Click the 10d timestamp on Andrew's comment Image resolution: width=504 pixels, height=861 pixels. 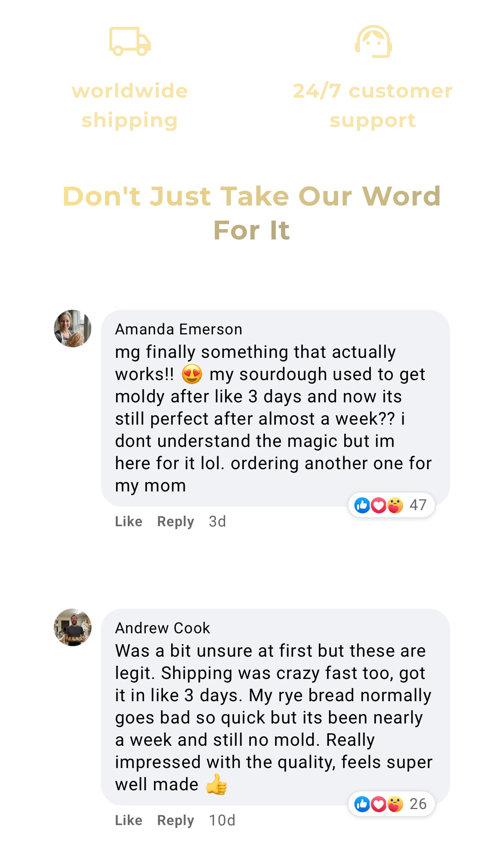(222, 820)
